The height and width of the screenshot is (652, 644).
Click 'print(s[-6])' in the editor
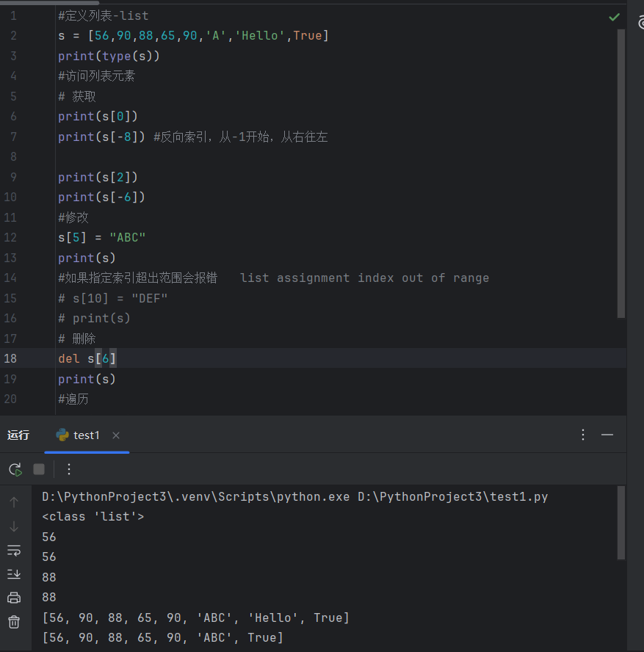point(101,197)
